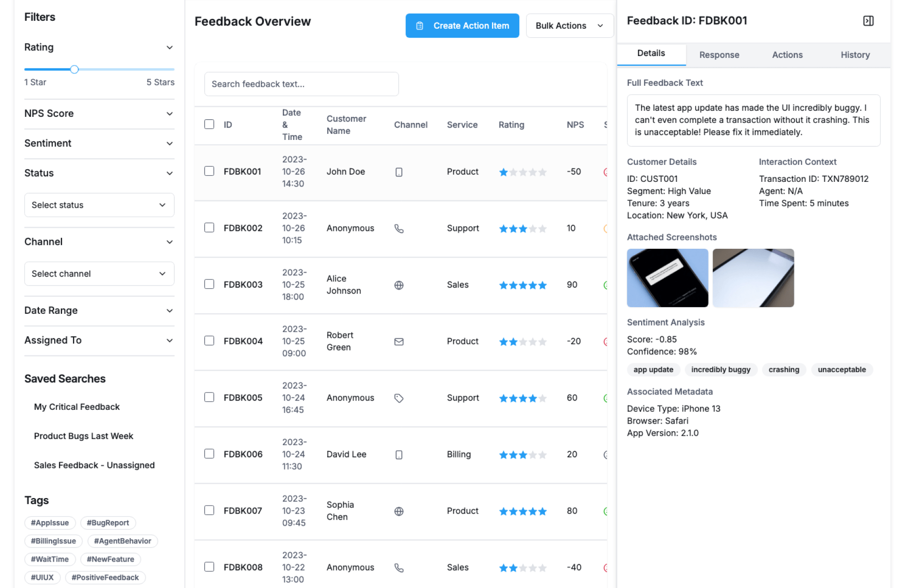Click the Create Action Item button
Image resolution: width=905 pixels, height=588 pixels.
(462, 26)
